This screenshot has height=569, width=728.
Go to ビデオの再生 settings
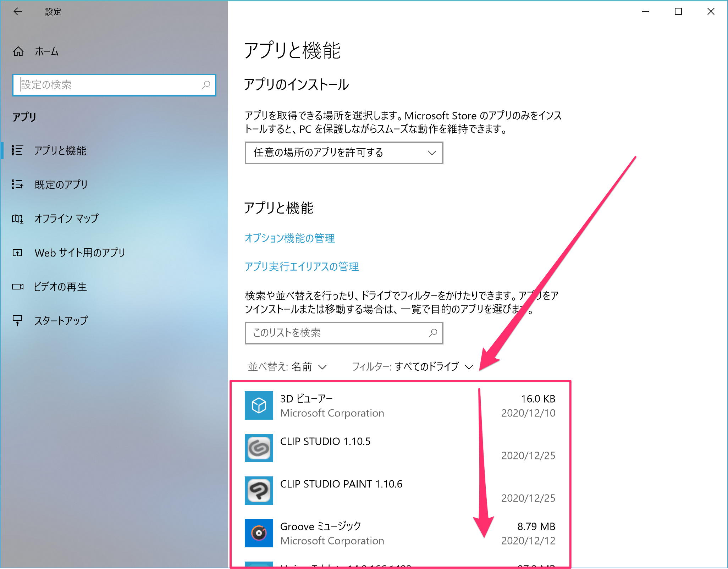click(x=114, y=287)
